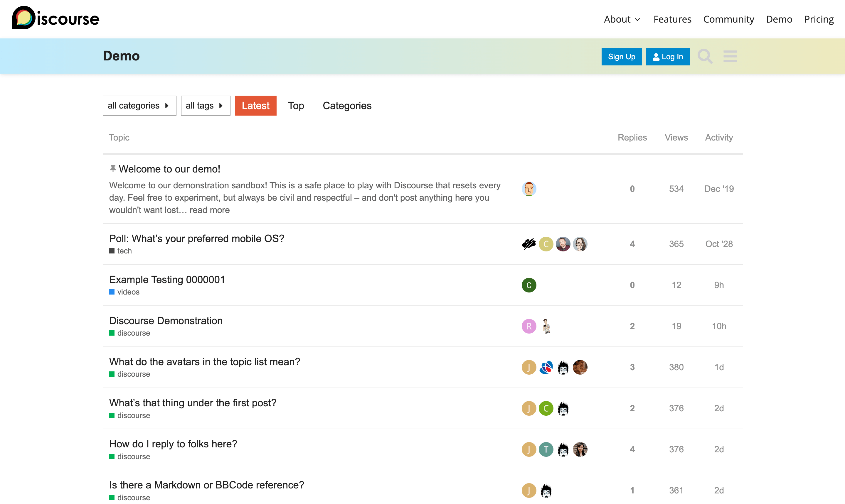Click the tech category badge
This screenshot has height=504, width=845.
(120, 251)
